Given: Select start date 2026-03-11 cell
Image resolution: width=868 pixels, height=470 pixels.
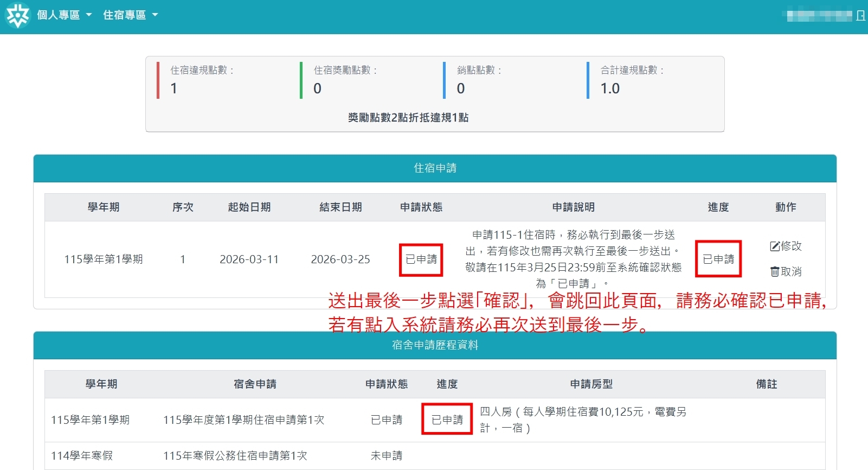Looking at the screenshot, I should [x=249, y=259].
